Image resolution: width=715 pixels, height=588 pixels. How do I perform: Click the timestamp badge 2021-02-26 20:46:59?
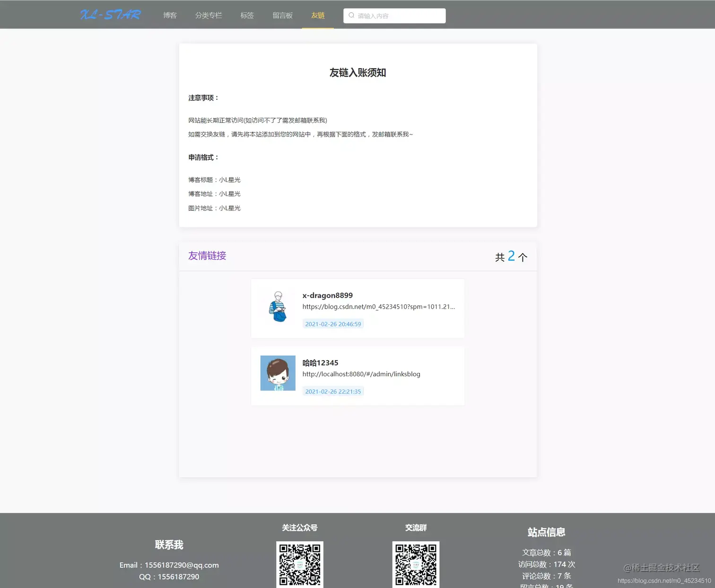333,324
